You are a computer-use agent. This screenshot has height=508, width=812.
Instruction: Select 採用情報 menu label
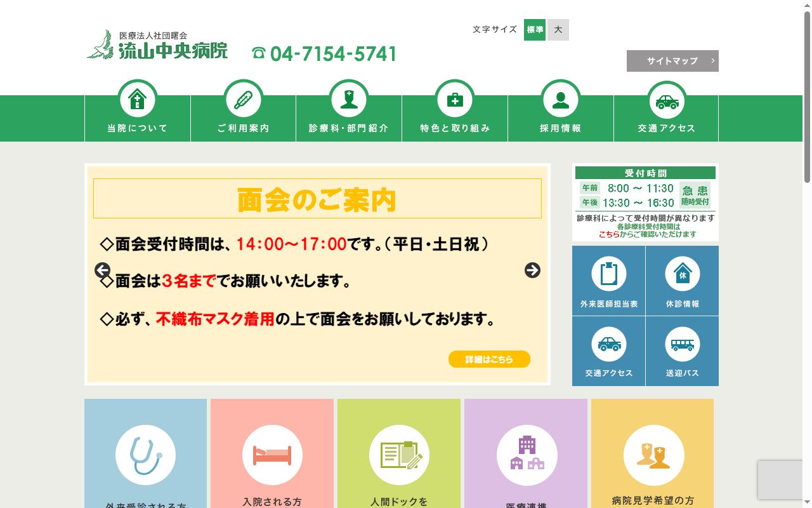(x=561, y=128)
